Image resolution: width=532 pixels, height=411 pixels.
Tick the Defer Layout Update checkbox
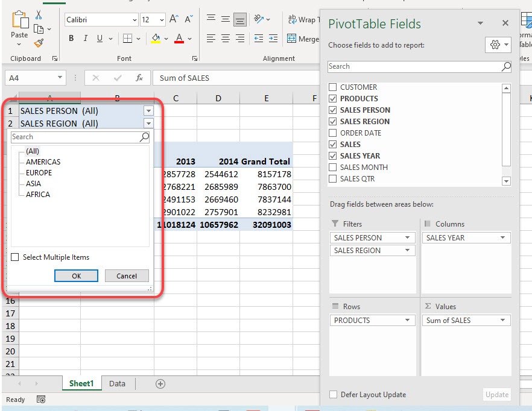(x=333, y=394)
